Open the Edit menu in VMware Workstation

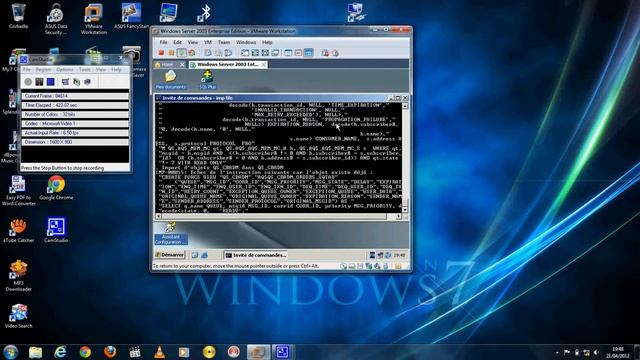coord(178,42)
